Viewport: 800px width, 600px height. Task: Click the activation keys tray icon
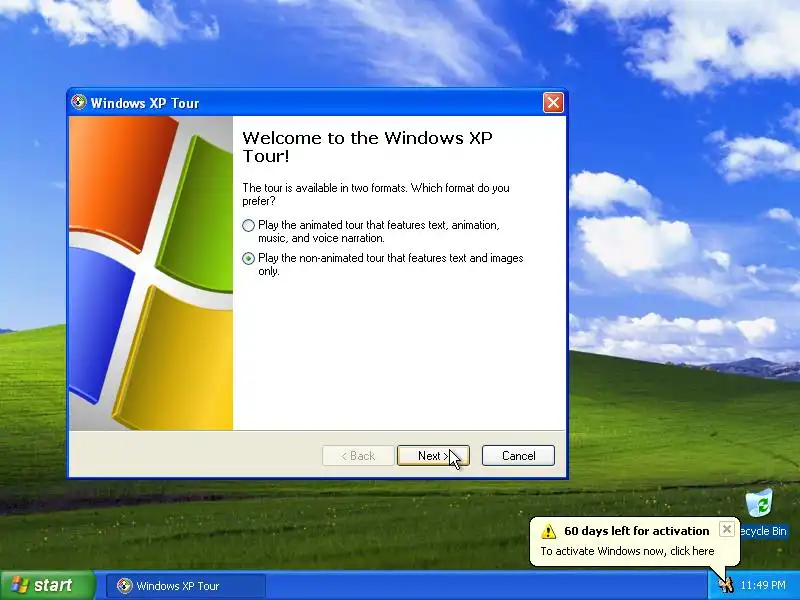(x=726, y=585)
